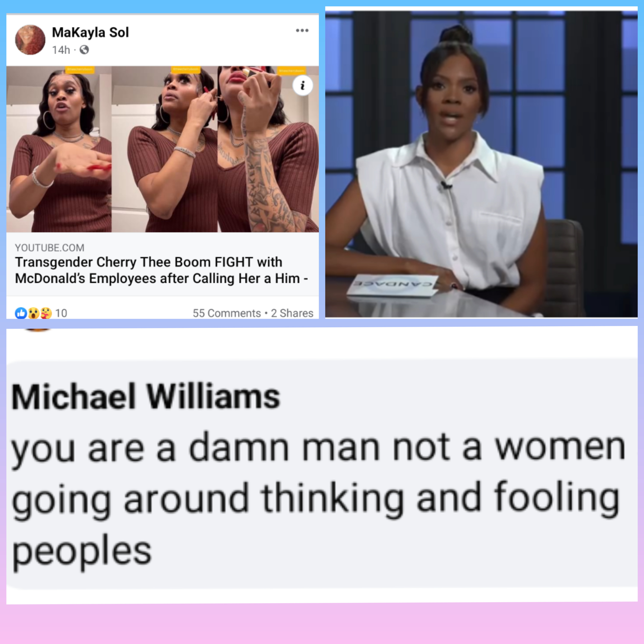View the 55 Comments
The height and width of the screenshot is (644, 644).
(227, 313)
